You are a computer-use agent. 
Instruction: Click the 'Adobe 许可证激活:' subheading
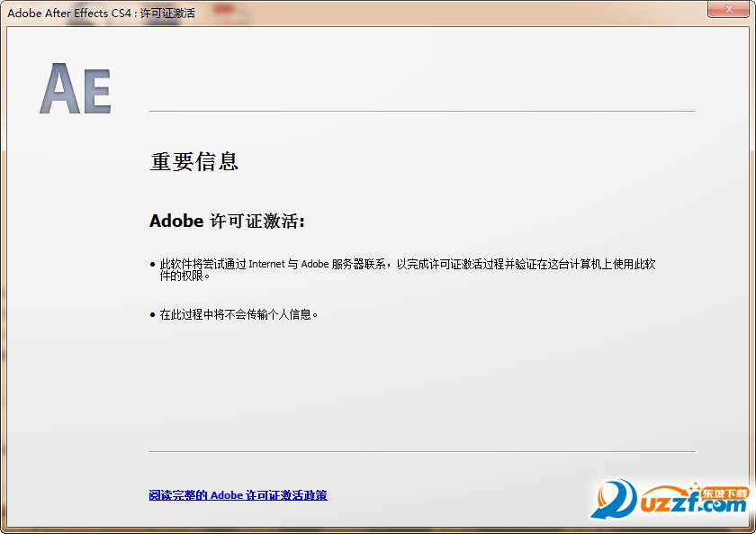click(227, 221)
